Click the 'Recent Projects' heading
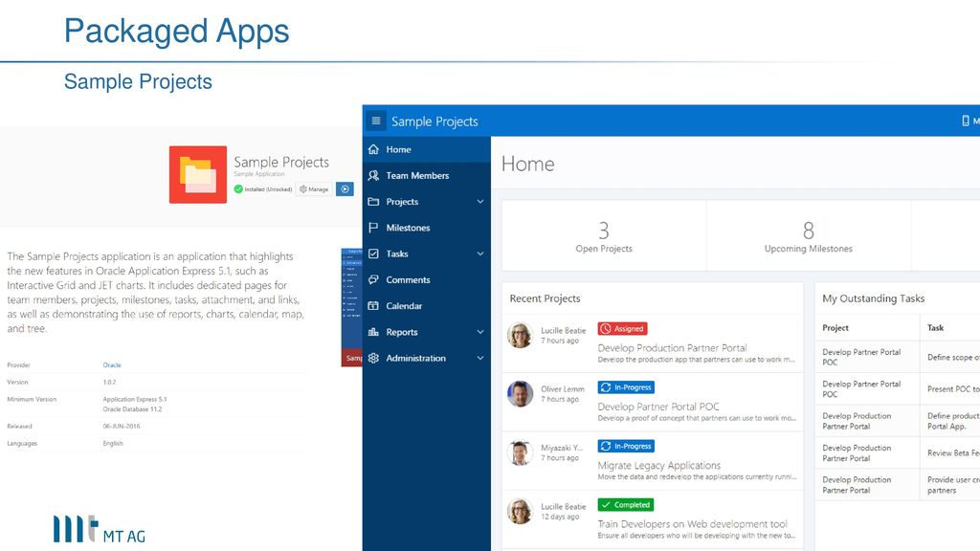 point(545,298)
